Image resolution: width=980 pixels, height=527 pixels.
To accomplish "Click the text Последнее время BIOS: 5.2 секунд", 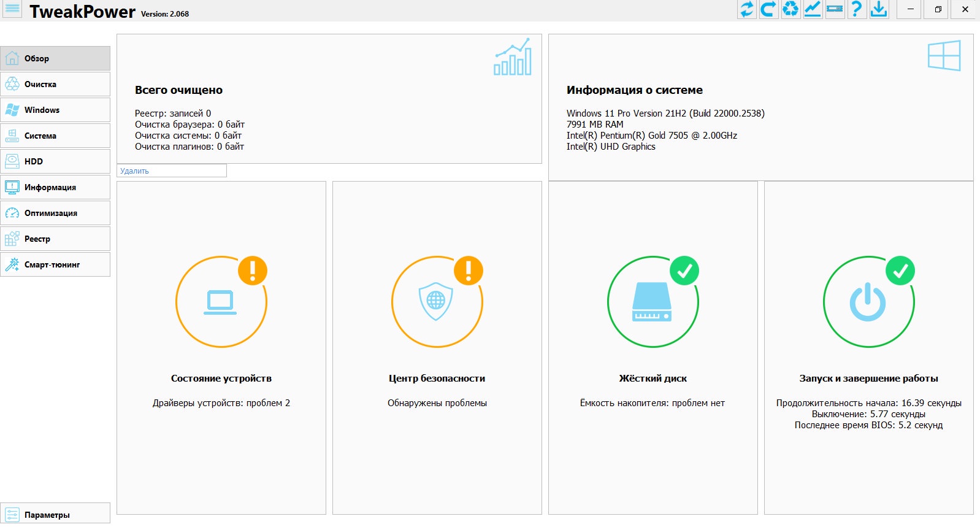I will click(x=868, y=425).
